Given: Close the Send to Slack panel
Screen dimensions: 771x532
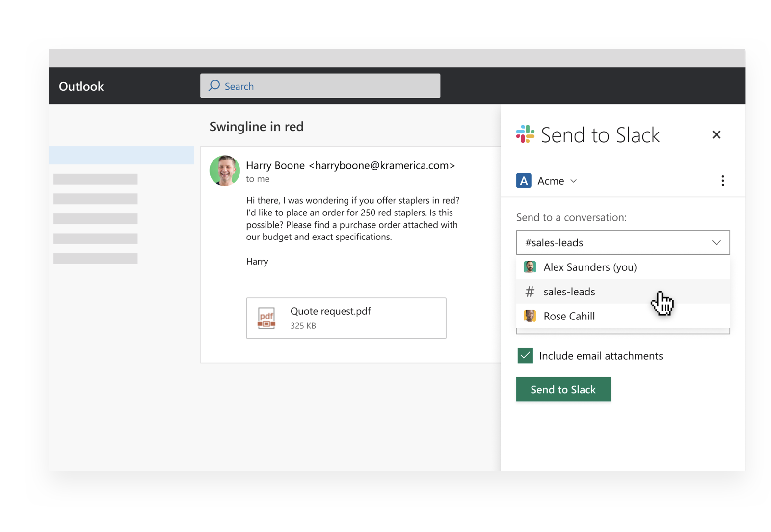Looking at the screenshot, I should (716, 134).
